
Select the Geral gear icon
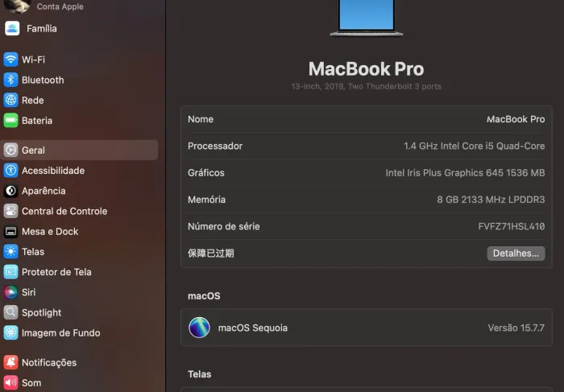tap(10, 151)
